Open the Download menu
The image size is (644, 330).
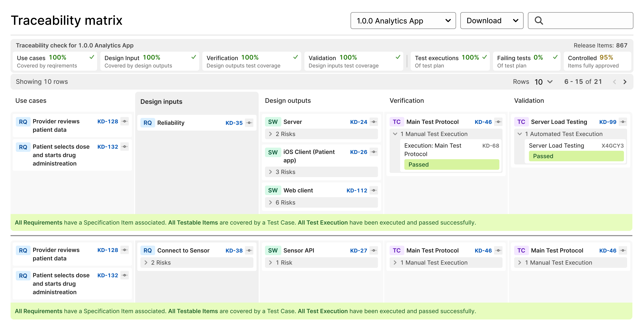click(491, 20)
